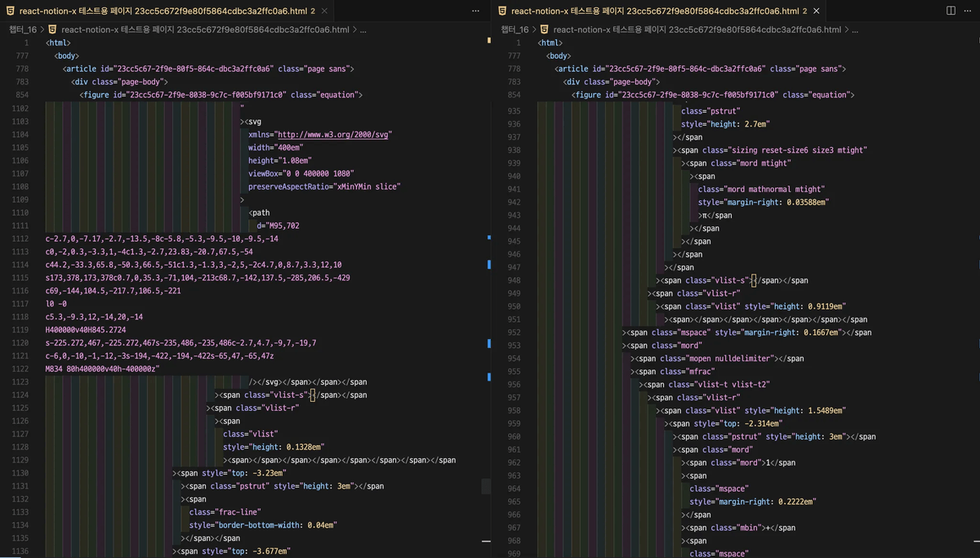Click the vlist-t vlist-t2 span
The height and width of the screenshot is (558, 980).
tap(706, 384)
